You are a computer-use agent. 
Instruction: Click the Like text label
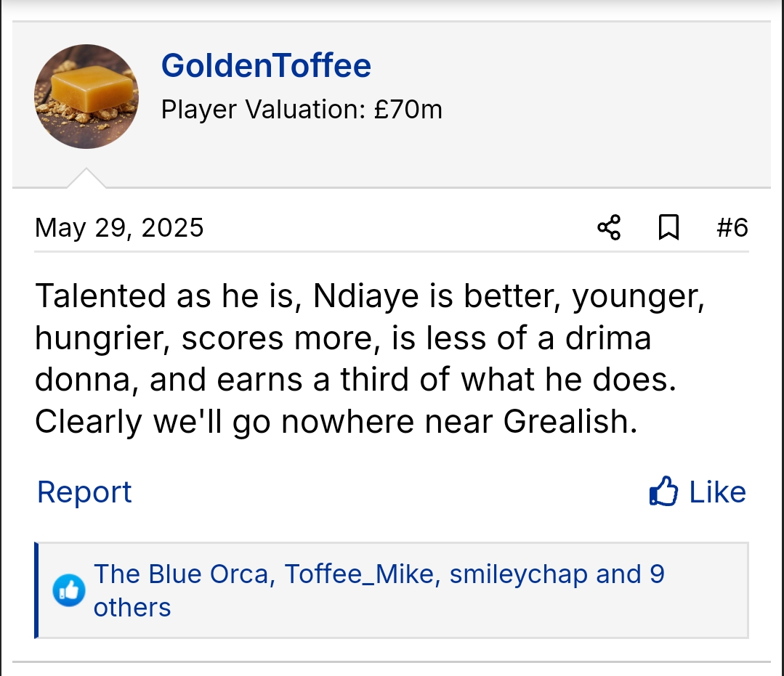click(717, 492)
